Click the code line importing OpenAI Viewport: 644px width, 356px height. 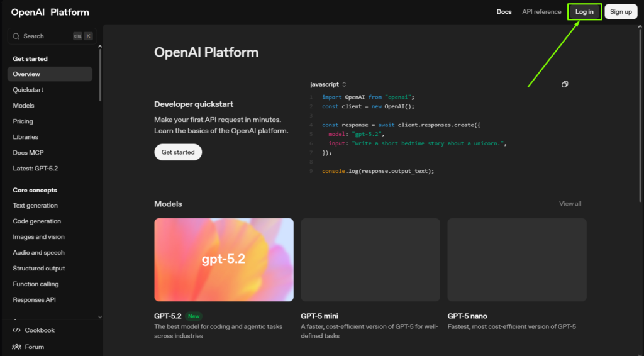[x=369, y=97]
